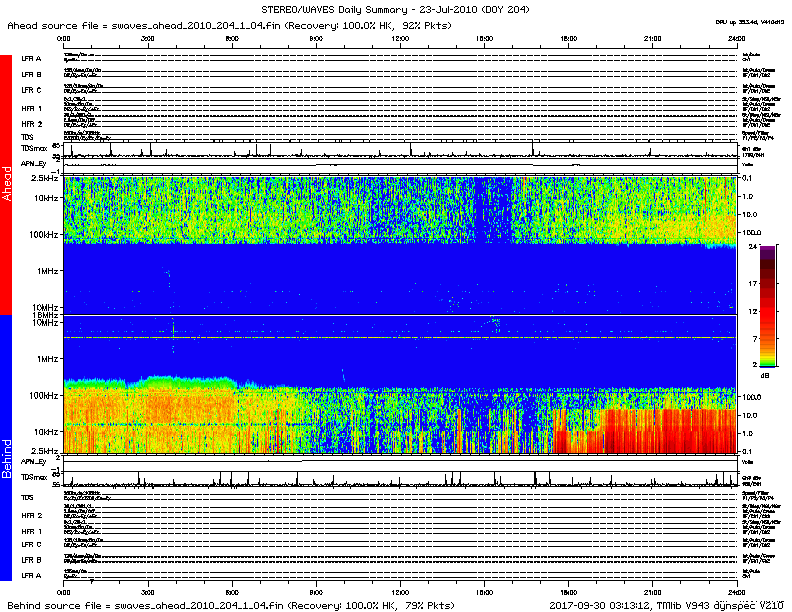The image size is (792, 612).
Task: Click the bottom HFR 2 row label
Action: pyautogui.click(x=32, y=514)
